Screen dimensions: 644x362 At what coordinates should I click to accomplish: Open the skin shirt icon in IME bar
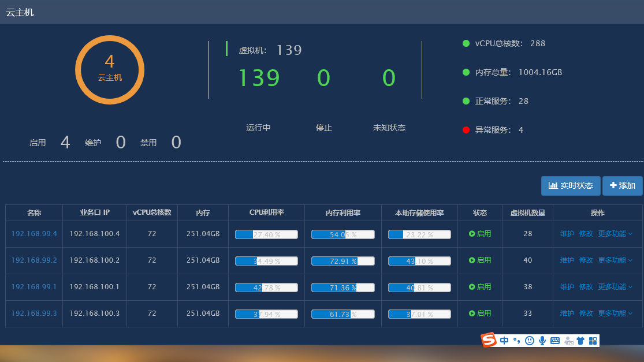click(x=580, y=341)
